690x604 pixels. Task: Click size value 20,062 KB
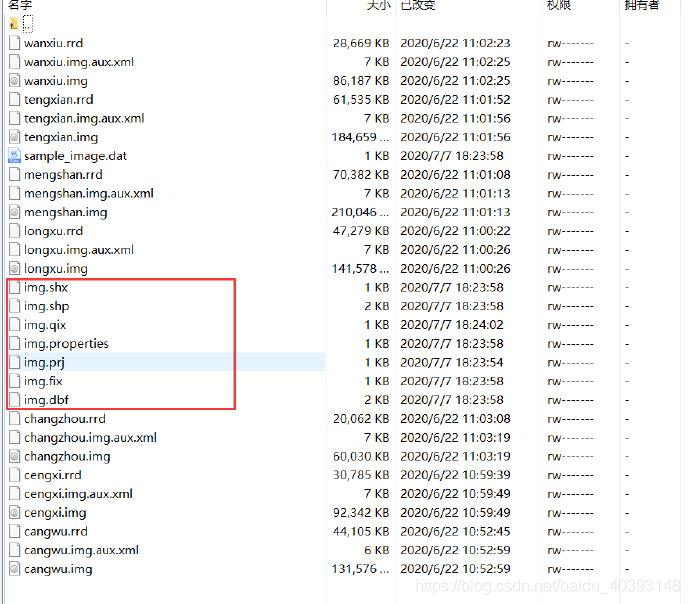pyautogui.click(x=361, y=419)
